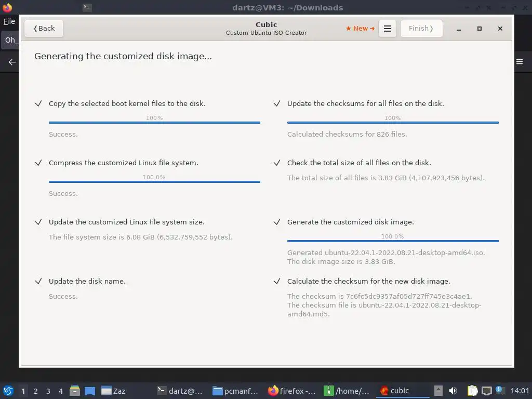Click the terminal icon in top title bar
Image resolution: width=532 pixels, height=399 pixels.
pyautogui.click(x=87, y=7)
